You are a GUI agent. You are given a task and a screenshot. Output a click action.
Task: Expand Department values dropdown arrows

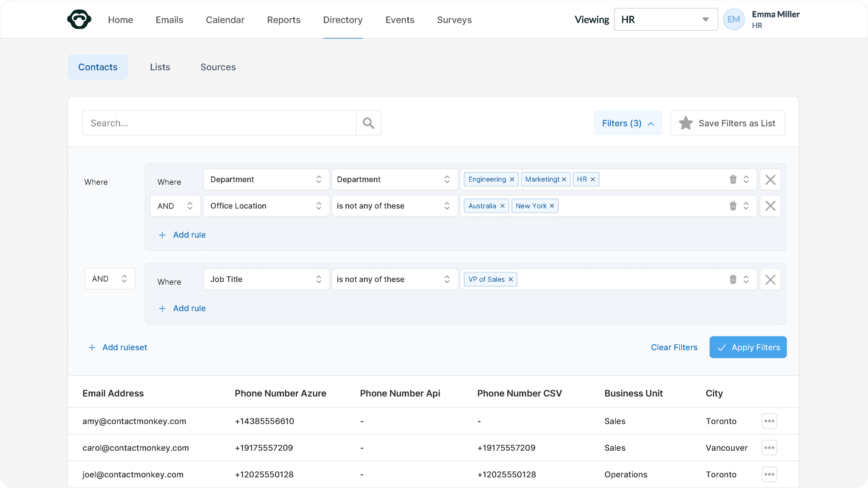[746, 179]
